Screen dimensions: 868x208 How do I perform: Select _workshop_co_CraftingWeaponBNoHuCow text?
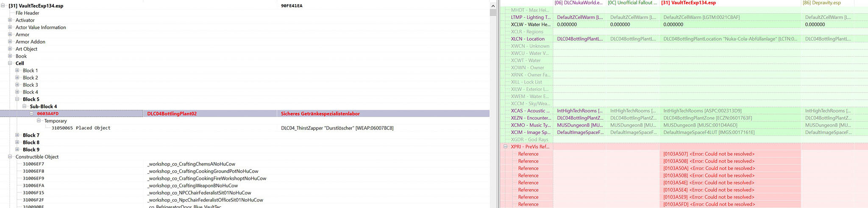tap(192, 186)
